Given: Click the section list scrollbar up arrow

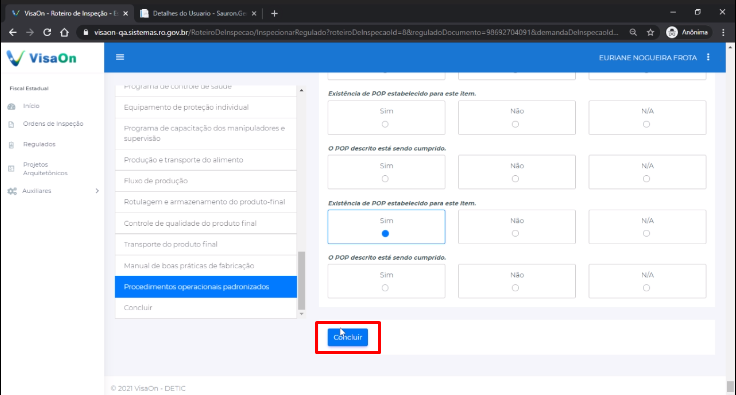Looking at the screenshot, I should pos(301,90).
